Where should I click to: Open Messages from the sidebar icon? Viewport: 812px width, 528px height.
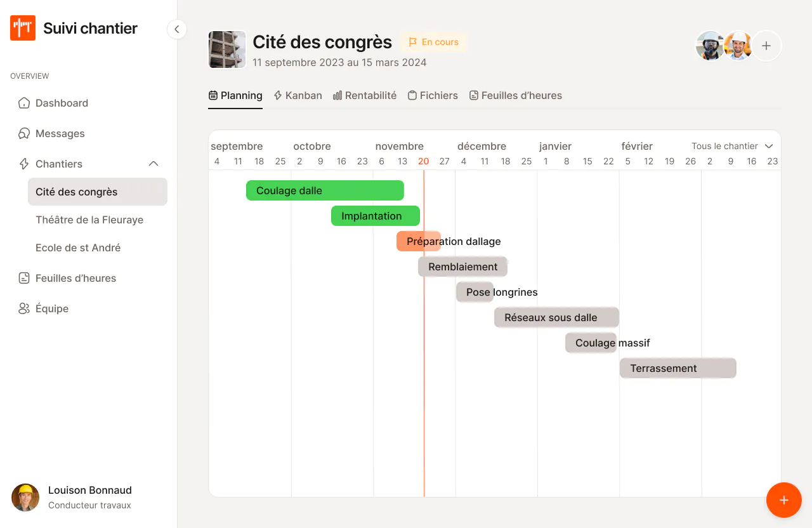(24, 133)
